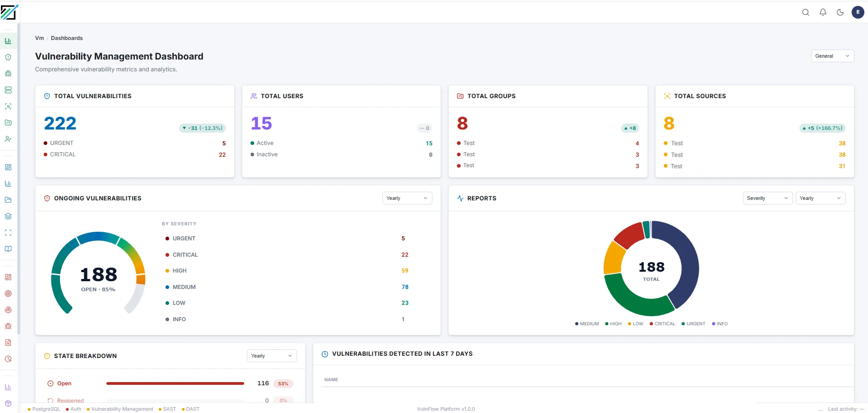Screen dimensions: 868x413
Task: Open user avatar menu "E"
Action: click(858, 12)
